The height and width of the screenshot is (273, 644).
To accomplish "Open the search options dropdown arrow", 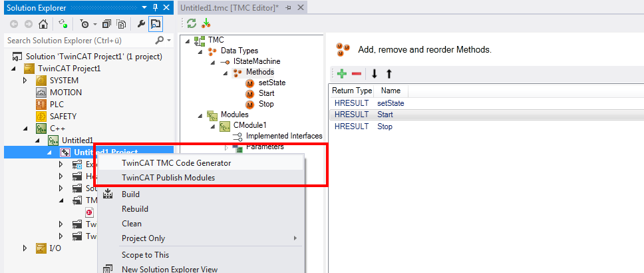I will coord(169,41).
